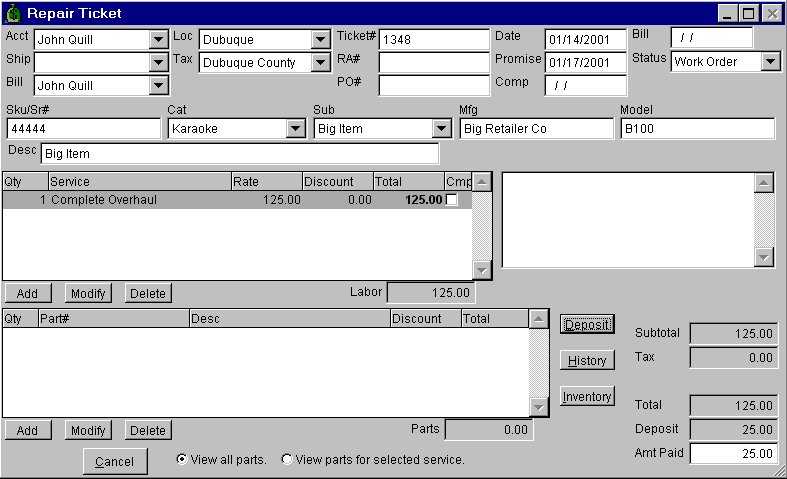Expand the Cat dropdown showing Karaoke
The height and width of the screenshot is (479, 787).
coord(295,129)
